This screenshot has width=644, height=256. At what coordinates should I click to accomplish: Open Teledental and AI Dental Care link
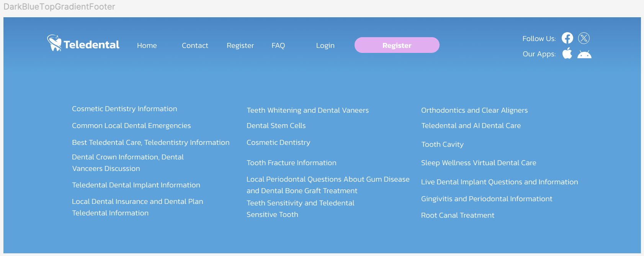(471, 126)
